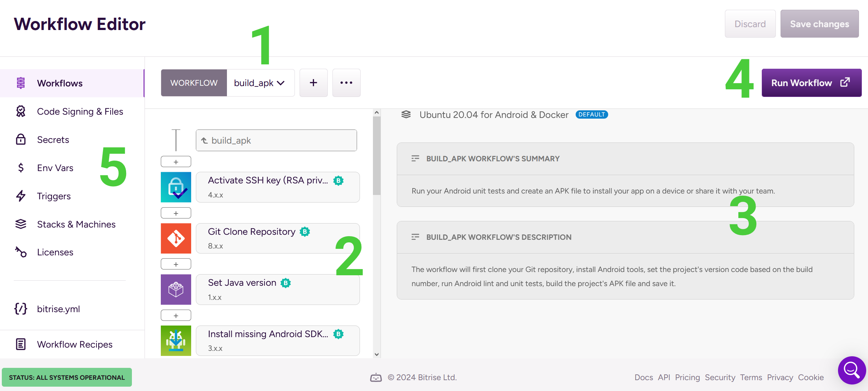Click the Discard button
Screen dimensions: 868x391
point(750,24)
